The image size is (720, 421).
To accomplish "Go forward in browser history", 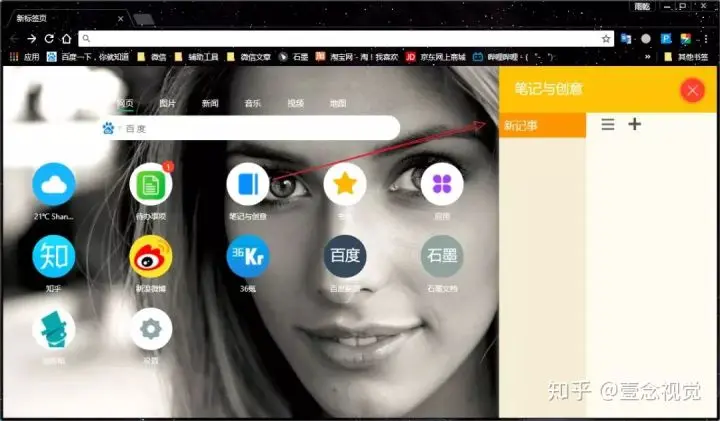I will [x=31, y=39].
